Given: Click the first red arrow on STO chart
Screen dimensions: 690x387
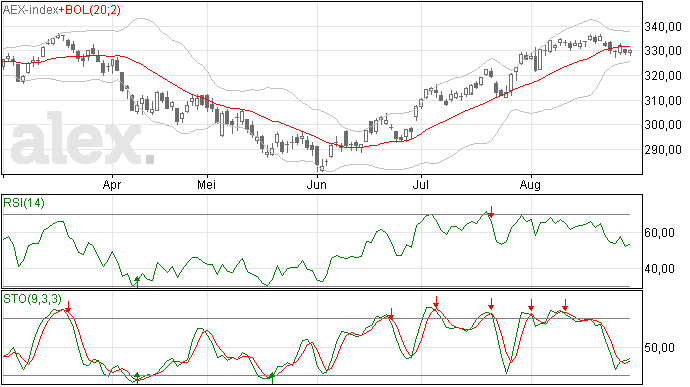Looking at the screenshot, I should click(68, 307).
